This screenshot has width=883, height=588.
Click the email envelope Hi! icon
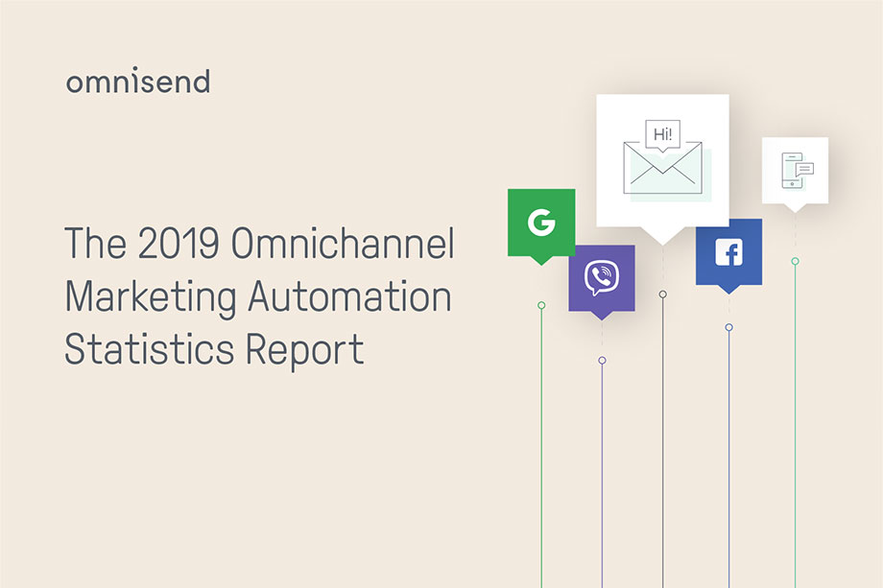tap(663, 168)
